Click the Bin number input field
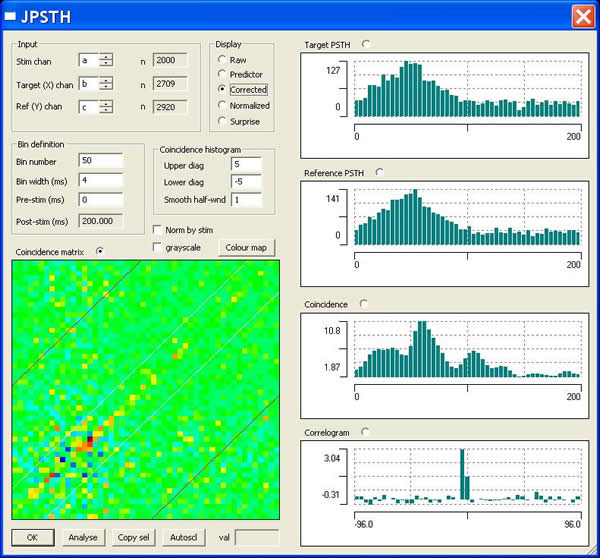The width and height of the screenshot is (600, 558). [99, 161]
